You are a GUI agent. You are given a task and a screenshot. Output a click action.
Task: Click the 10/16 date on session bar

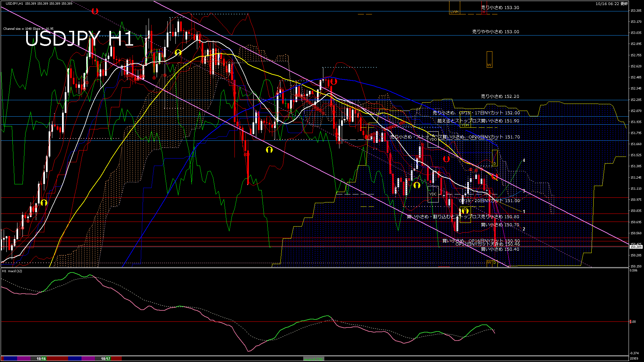[41, 359]
